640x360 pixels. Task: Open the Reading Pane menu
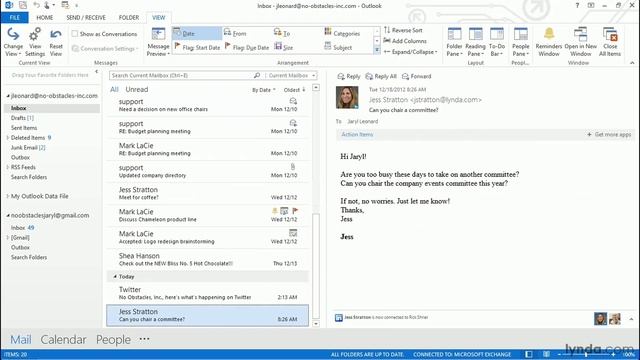[x=476, y=42]
